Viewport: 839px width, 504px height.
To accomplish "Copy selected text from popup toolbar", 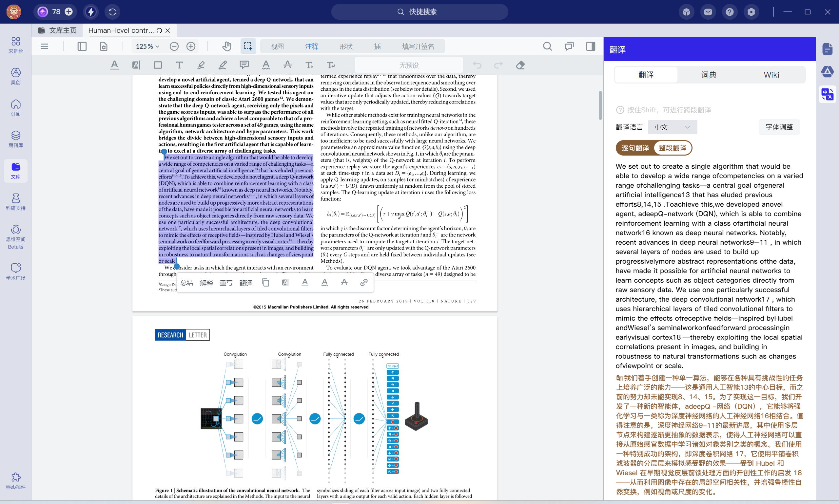I will tap(265, 283).
